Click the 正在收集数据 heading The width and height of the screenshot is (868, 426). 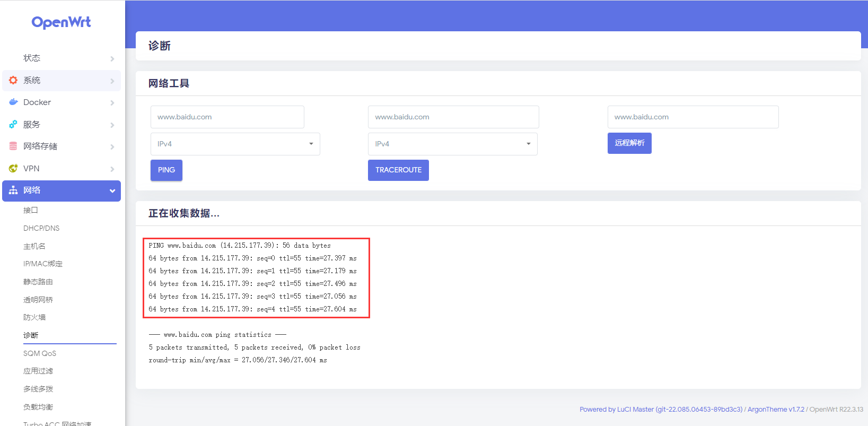click(x=184, y=213)
